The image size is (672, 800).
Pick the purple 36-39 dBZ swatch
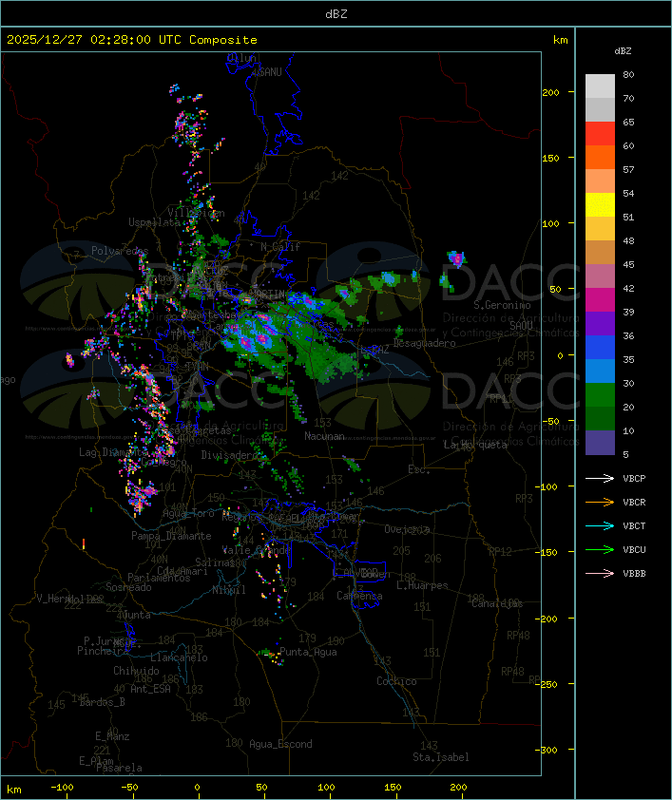[600, 323]
